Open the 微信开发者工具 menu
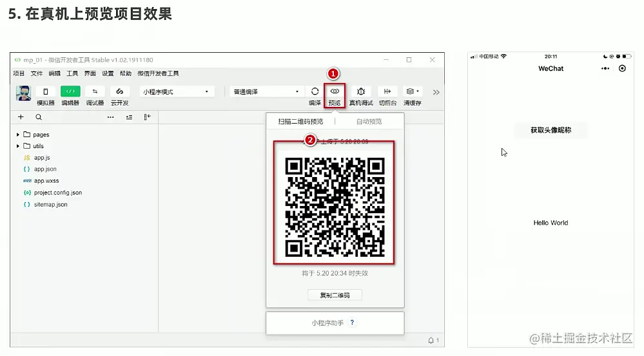Image resolution: width=644 pixels, height=356 pixels. (158, 73)
